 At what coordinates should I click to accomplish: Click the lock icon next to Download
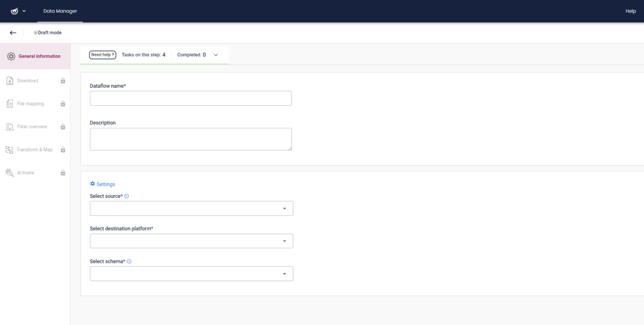[x=63, y=81]
